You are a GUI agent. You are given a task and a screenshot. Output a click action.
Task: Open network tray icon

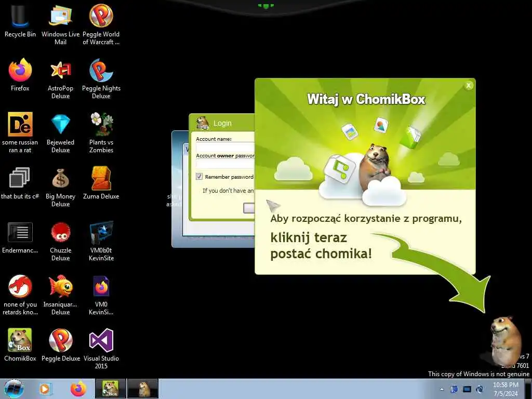click(467, 389)
